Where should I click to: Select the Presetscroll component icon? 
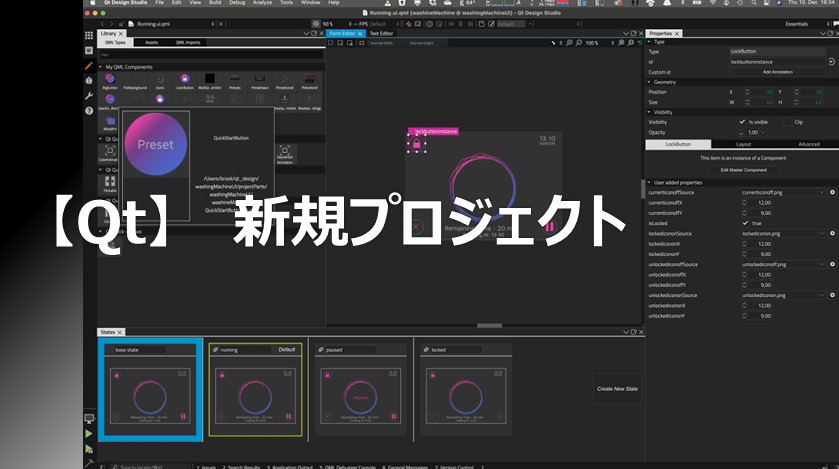point(285,81)
